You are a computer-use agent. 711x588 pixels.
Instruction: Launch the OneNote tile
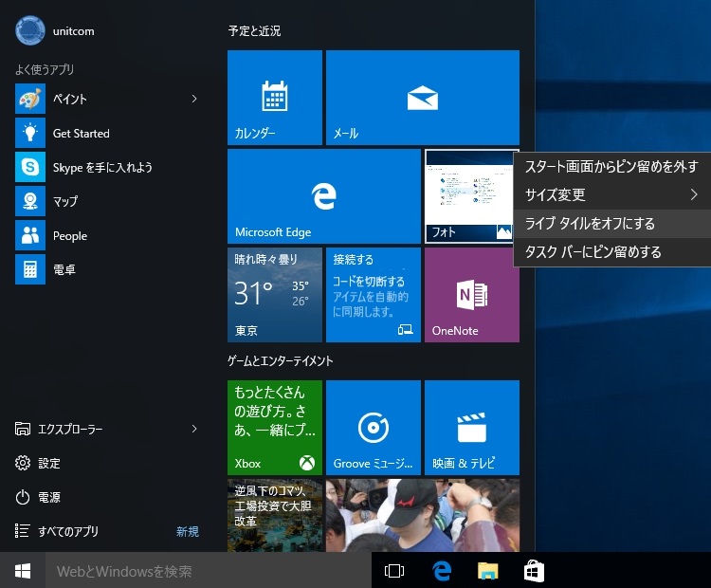[472, 295]
